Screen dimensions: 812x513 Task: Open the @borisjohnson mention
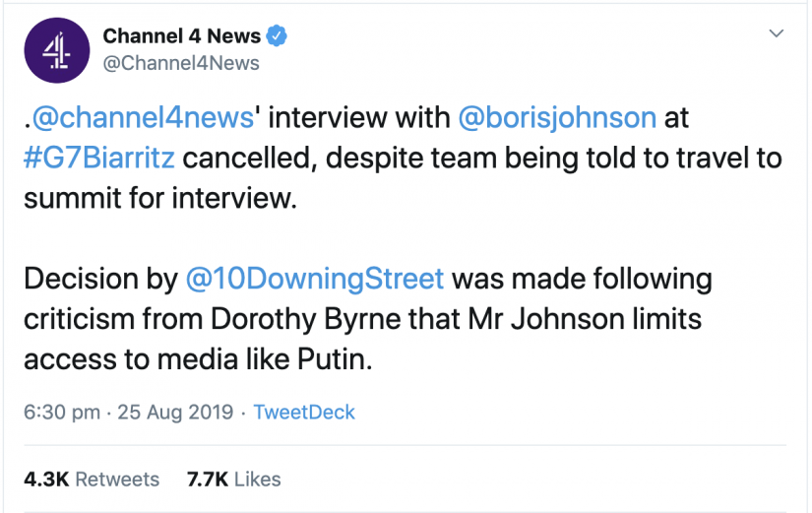point(557,117)
